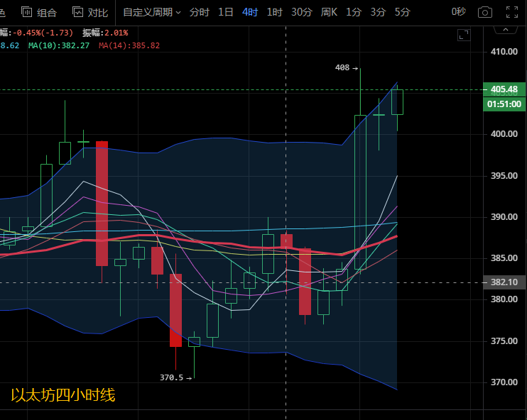The width and height of the screenshot is (527, 420).
Task: Take a chart screenshot with camera icon
Action: (484, 12)
